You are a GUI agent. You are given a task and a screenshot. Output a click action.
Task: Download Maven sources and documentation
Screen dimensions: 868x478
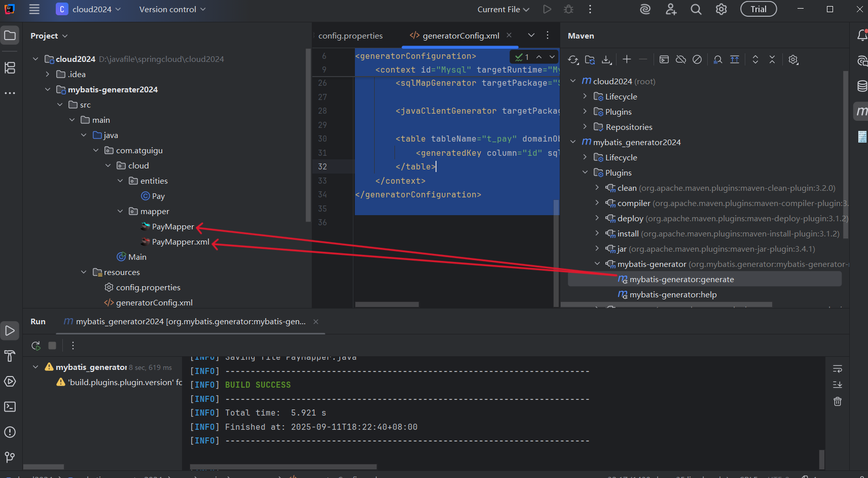[x=606, y=60]
